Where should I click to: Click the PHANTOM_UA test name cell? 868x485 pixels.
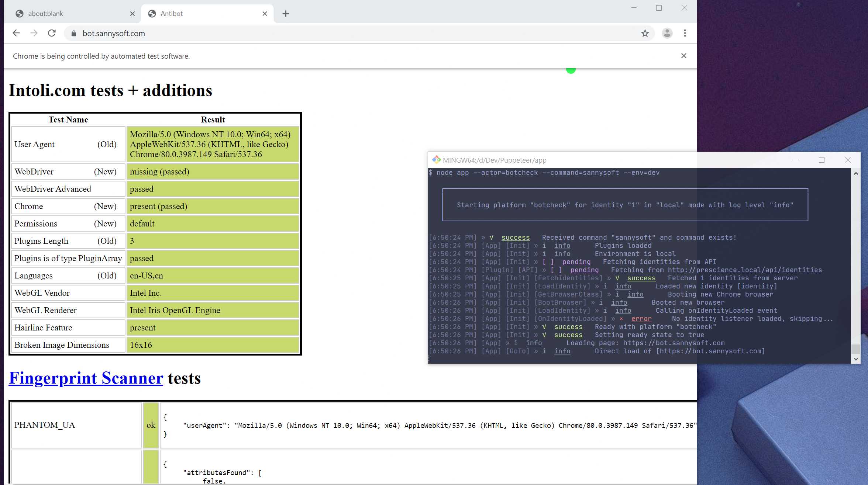[x=76, y=425]
